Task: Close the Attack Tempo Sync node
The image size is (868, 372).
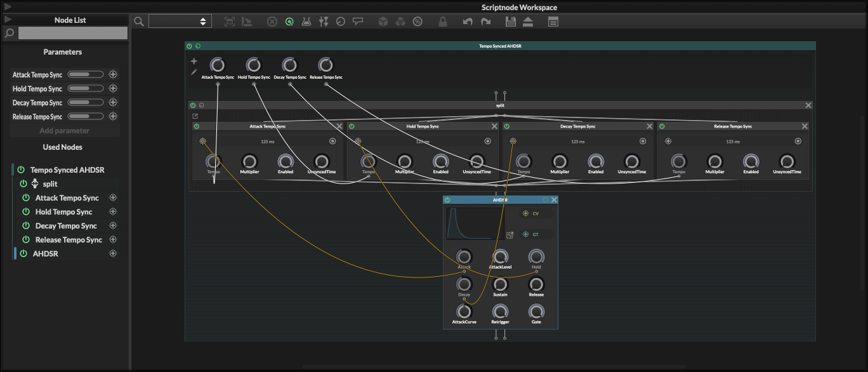Action: click(339, 126)
